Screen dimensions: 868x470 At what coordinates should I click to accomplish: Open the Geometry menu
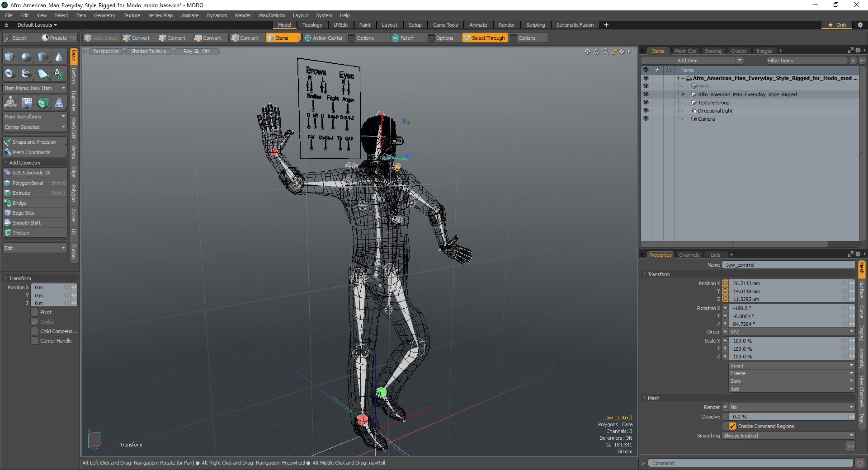coord(104,15)
